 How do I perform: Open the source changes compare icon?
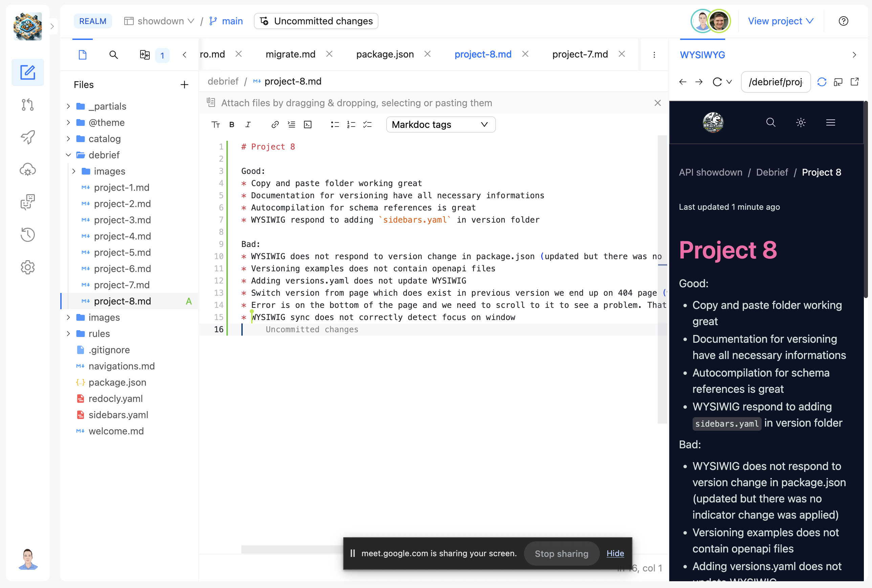coord(145,55)
